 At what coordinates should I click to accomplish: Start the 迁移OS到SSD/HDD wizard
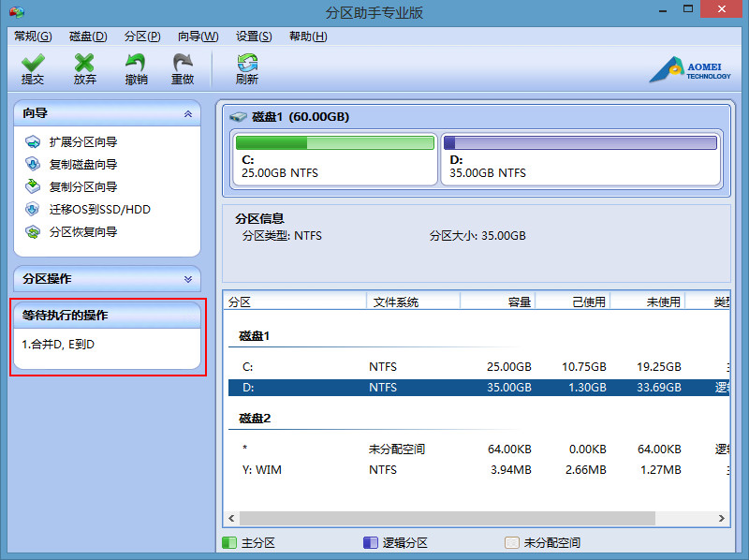point(99,210)
